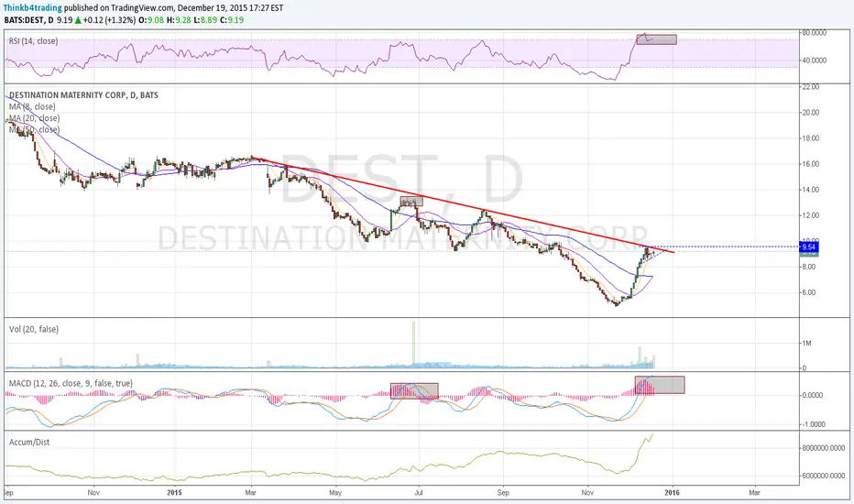Screen dimensions: 854x504
Task: Click the 2016 label on the time axis
Action: [672, 493]
